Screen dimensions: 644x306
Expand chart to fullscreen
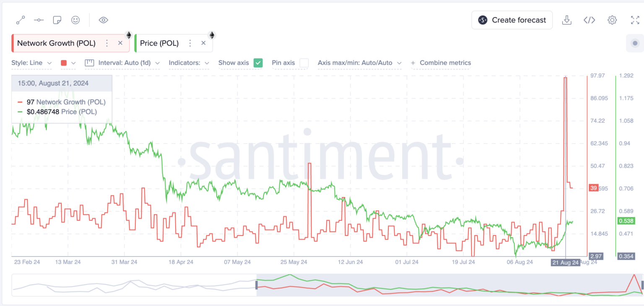pyautogui.click(x=635, y=20)
